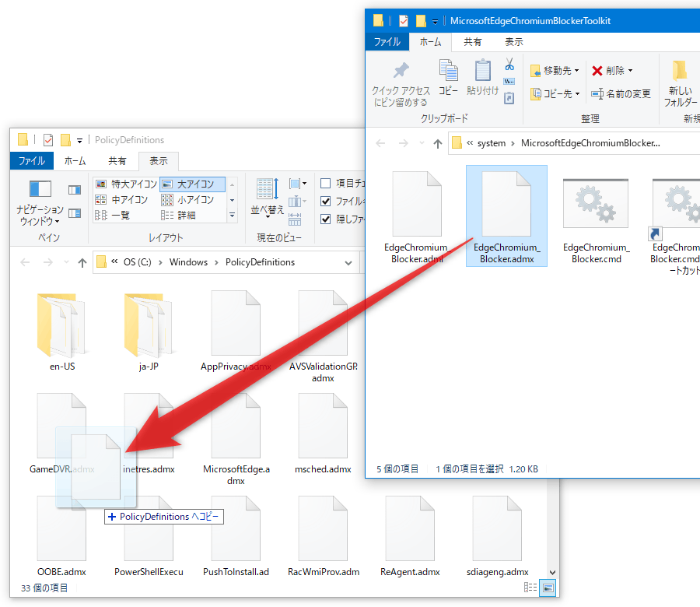Click the Paste clipboard icon
Image resolution: width=700 pixels, height=607 pixels.
point(482,70)
